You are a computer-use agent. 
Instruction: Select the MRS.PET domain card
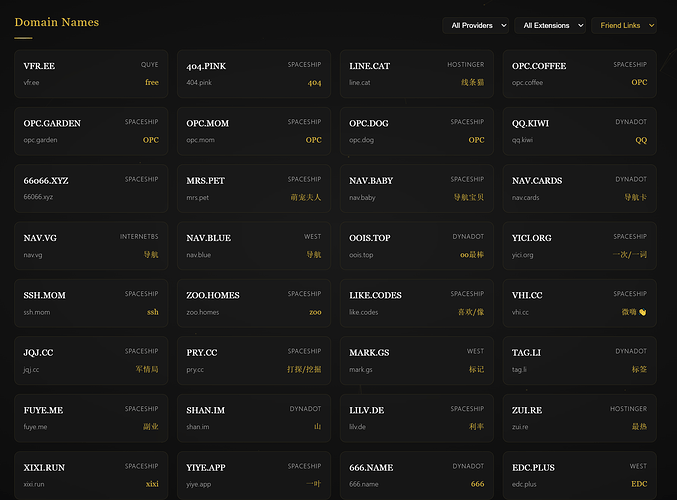tap(254, 188)
